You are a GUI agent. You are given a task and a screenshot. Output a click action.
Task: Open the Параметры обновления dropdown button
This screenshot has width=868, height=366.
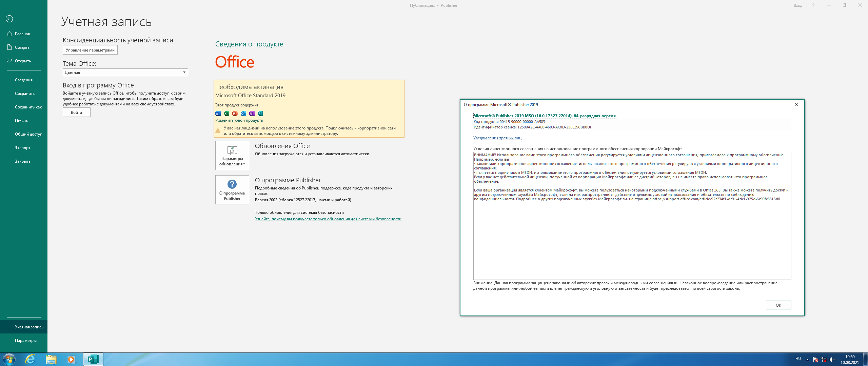(x=232, y=156)
